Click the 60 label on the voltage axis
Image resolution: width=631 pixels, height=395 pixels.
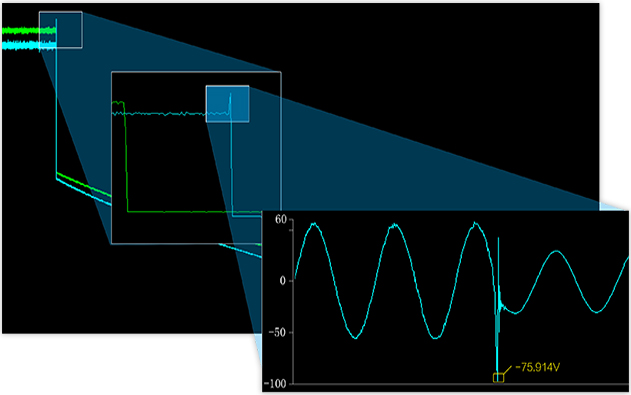coord(281,220)
